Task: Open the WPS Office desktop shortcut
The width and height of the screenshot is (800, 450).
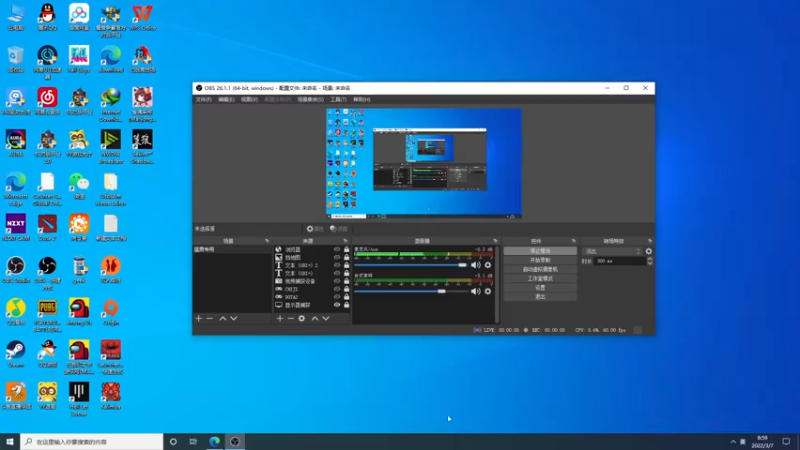Action: click(x=142, y=17)
